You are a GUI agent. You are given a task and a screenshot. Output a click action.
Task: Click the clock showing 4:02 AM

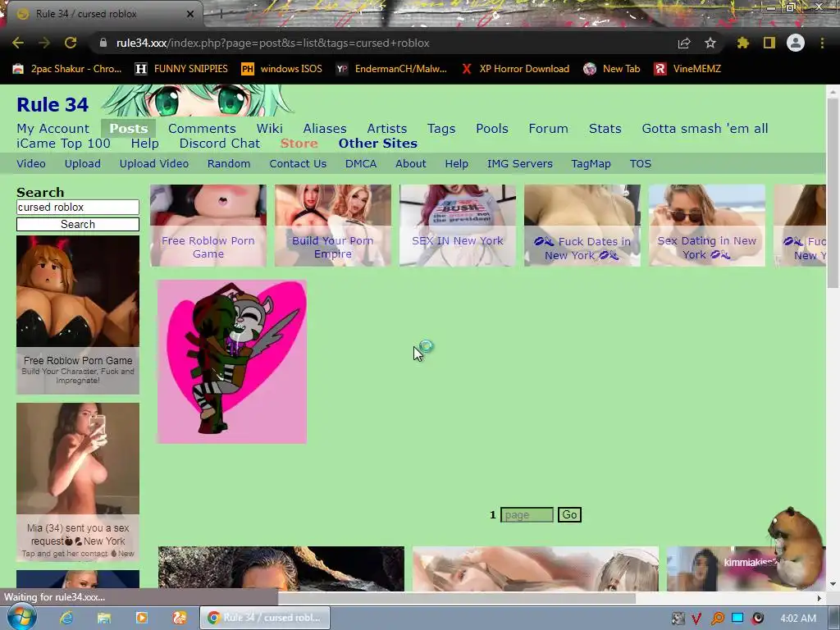[798, 619]
